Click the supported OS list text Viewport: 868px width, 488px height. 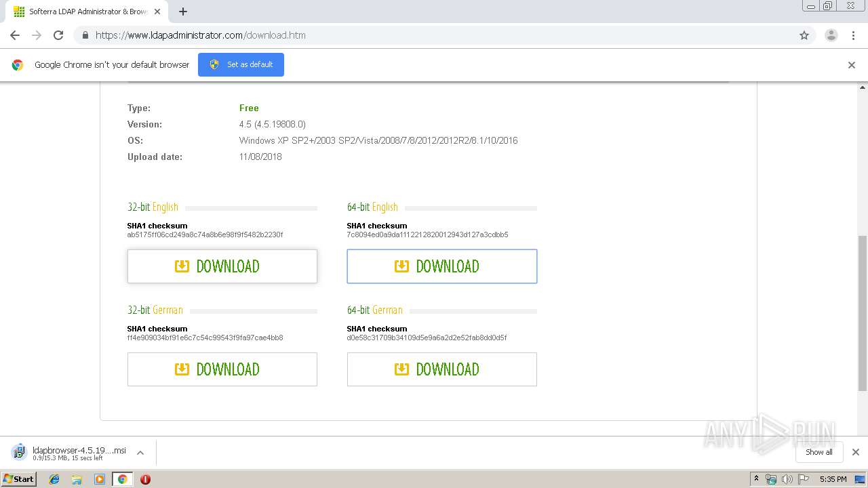click(378, 140)
